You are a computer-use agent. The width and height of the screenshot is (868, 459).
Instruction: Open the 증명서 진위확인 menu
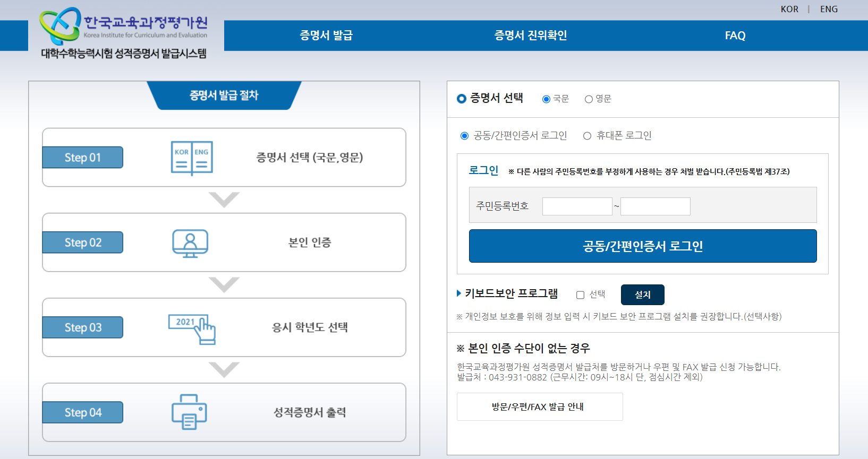tap(531, 36)
